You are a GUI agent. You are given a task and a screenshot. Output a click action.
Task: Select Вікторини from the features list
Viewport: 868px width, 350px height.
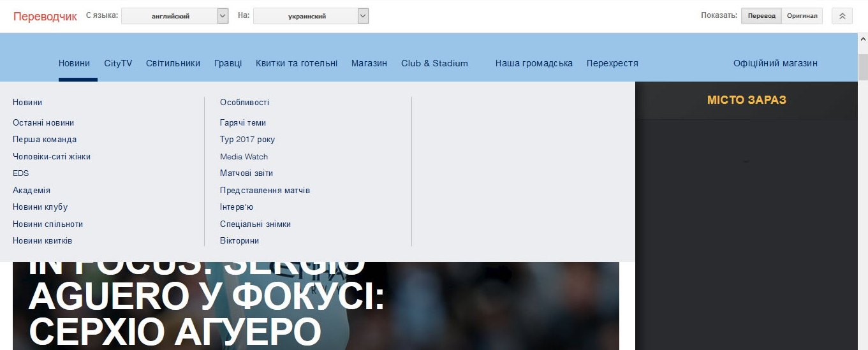(239, 241)
